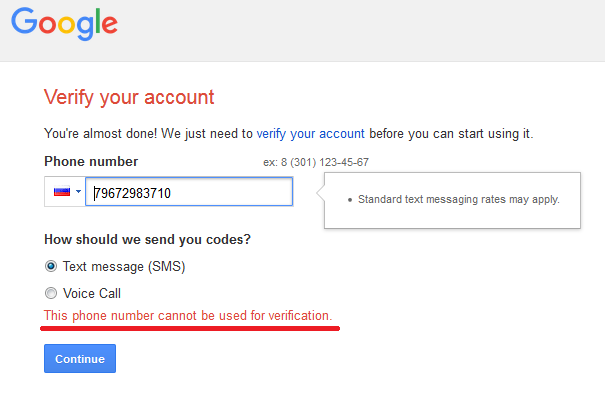The height and width of the screenshot is (404, 605).
Task: Click the standard text messaging rates tooltip
Action: click(x=456, y=199)
